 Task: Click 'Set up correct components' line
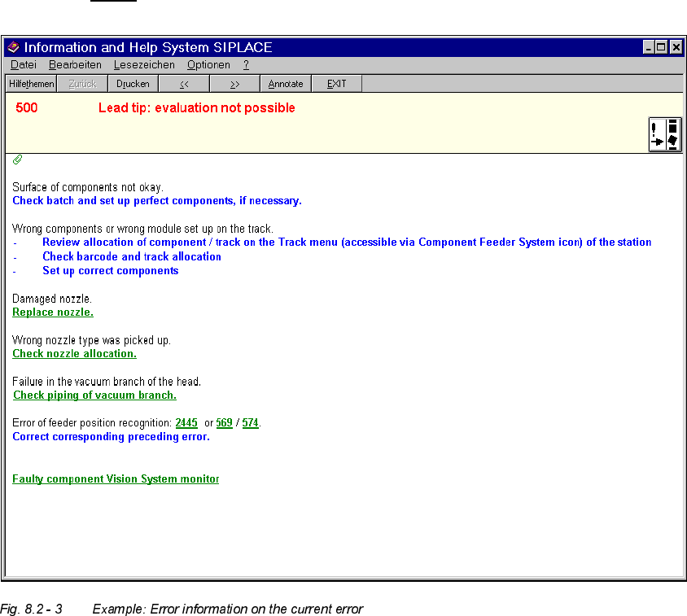click(x=111, y=271)
